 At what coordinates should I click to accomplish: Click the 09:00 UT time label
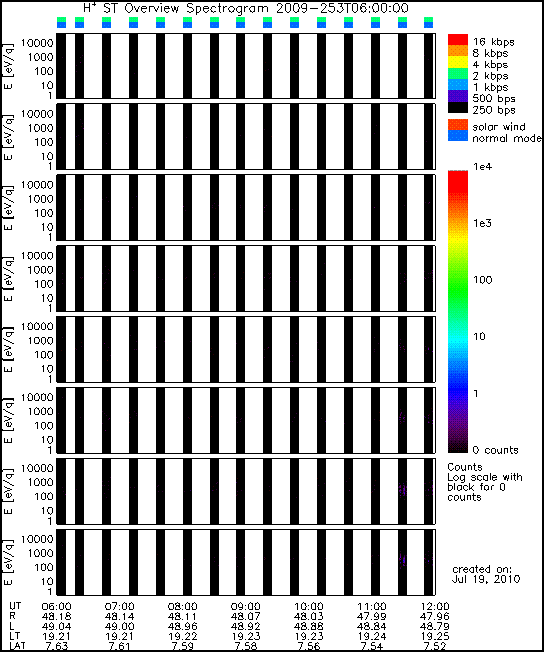coord(245,607)
